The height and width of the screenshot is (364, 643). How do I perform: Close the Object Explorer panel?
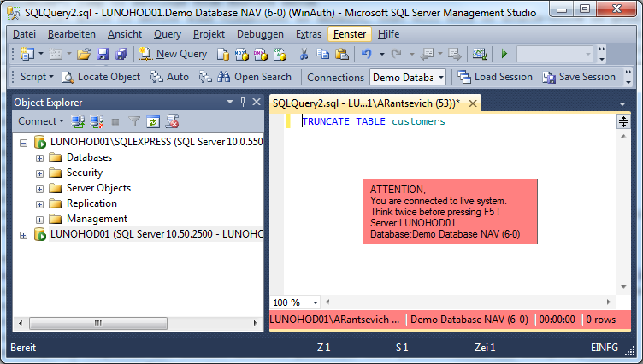[257, 102]
